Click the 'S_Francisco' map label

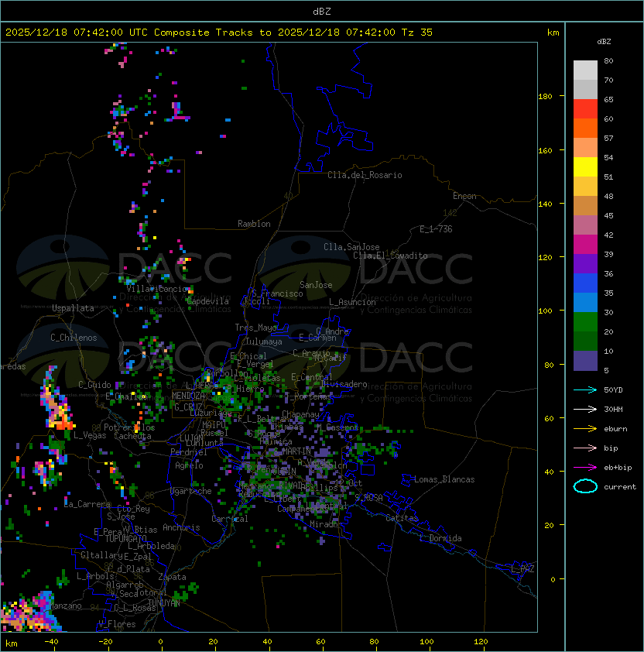tap(277, 293)
